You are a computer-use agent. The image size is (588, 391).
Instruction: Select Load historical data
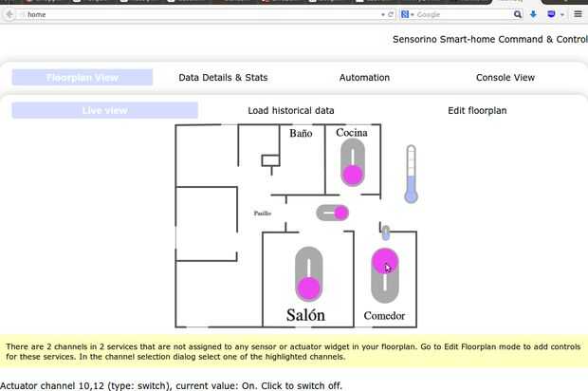(291, 110)
